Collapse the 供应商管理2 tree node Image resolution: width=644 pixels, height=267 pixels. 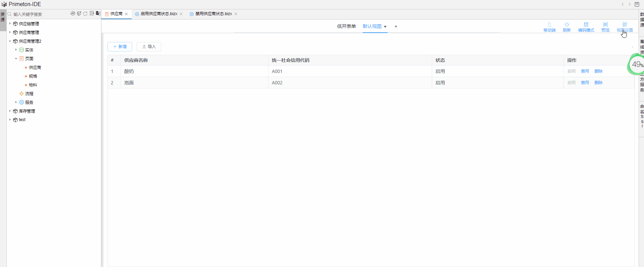[x=10, y=41]
